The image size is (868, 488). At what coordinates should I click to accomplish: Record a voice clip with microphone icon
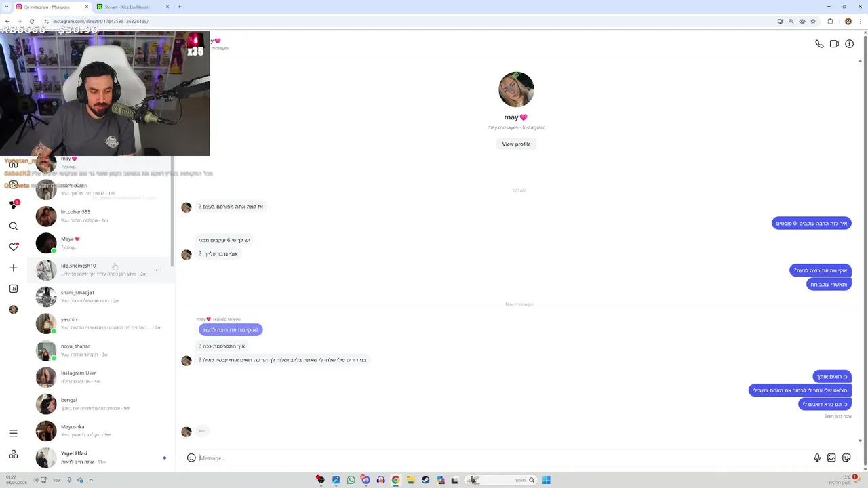(817, 458)
